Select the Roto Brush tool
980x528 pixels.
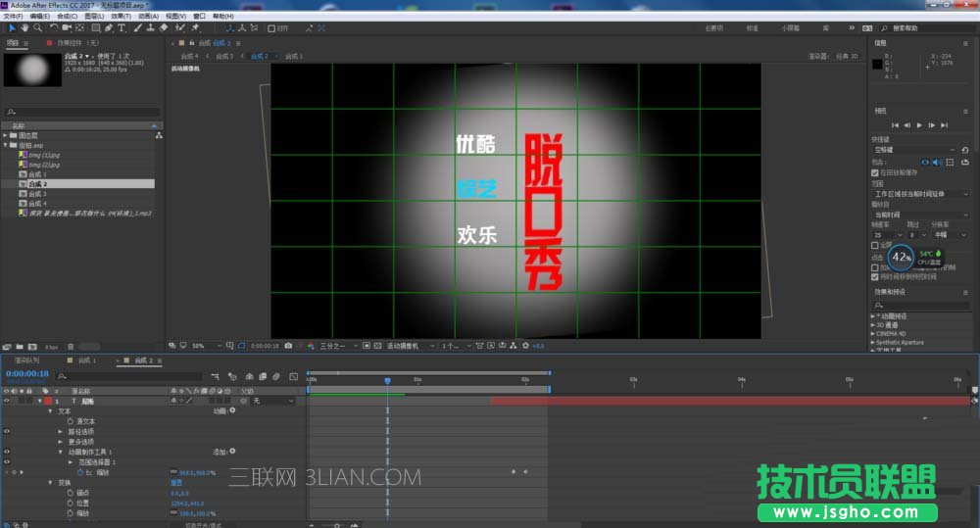(x=180, y=28)
